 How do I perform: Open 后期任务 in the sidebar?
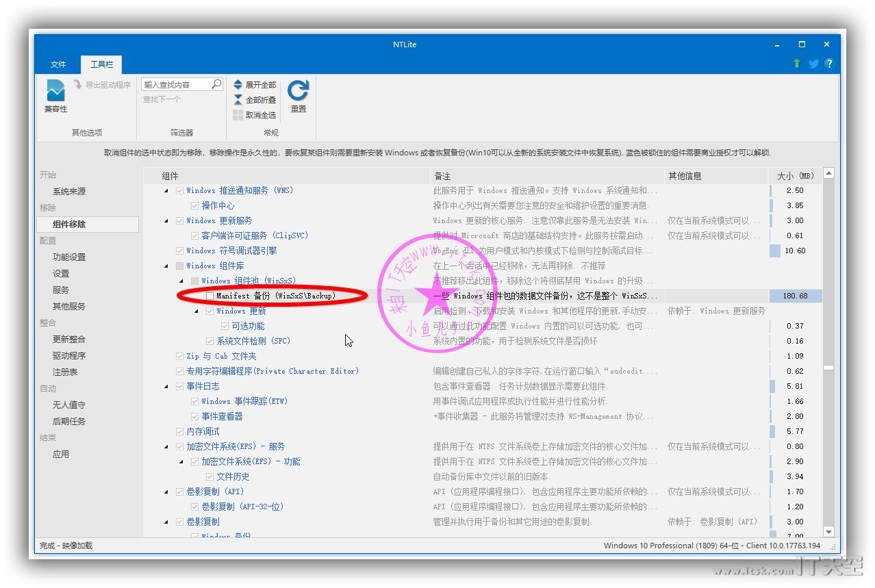pyautogui.click(x=69, y=422)
